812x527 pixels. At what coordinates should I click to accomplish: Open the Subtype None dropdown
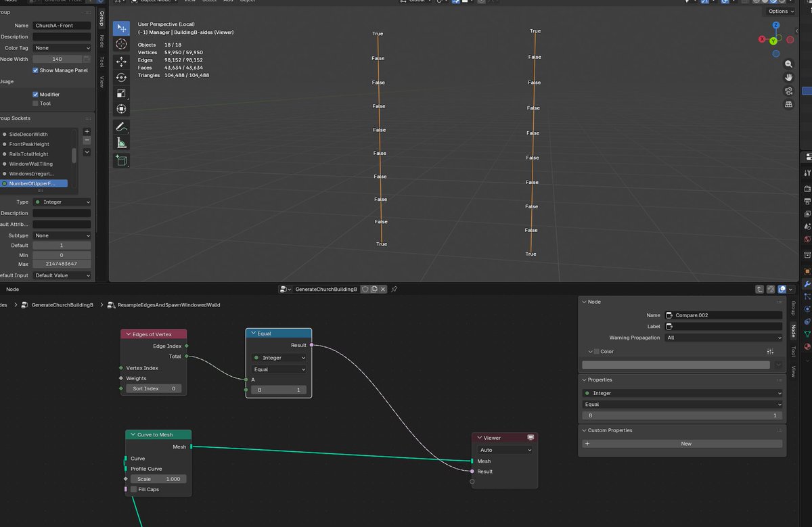[62, 235]
